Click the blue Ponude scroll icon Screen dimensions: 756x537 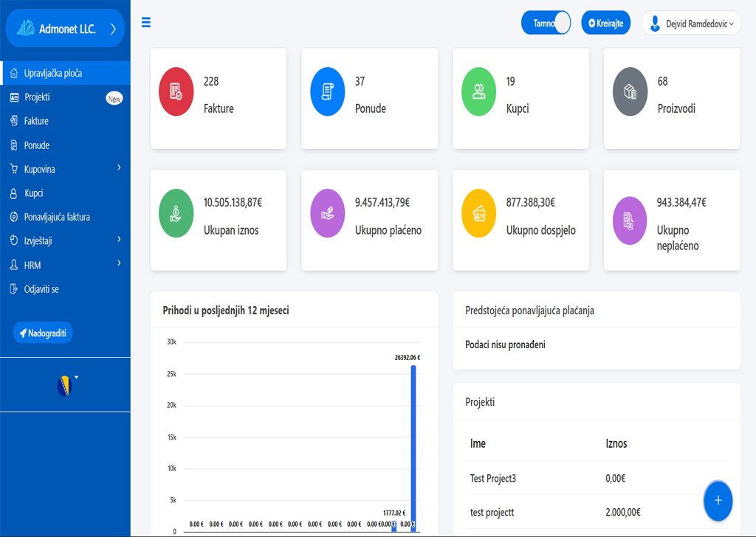(327, 91)
